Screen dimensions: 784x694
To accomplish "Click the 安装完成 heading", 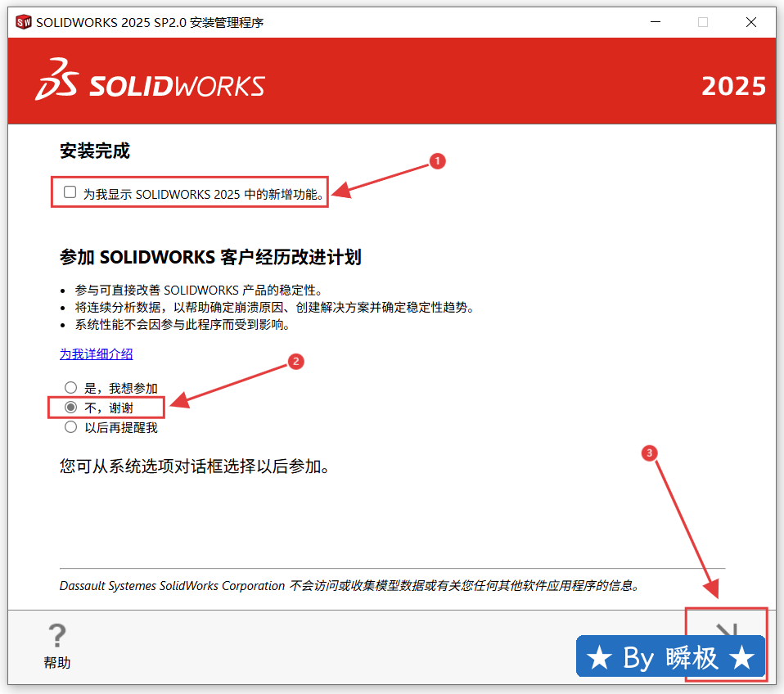I will coord(95,151).
